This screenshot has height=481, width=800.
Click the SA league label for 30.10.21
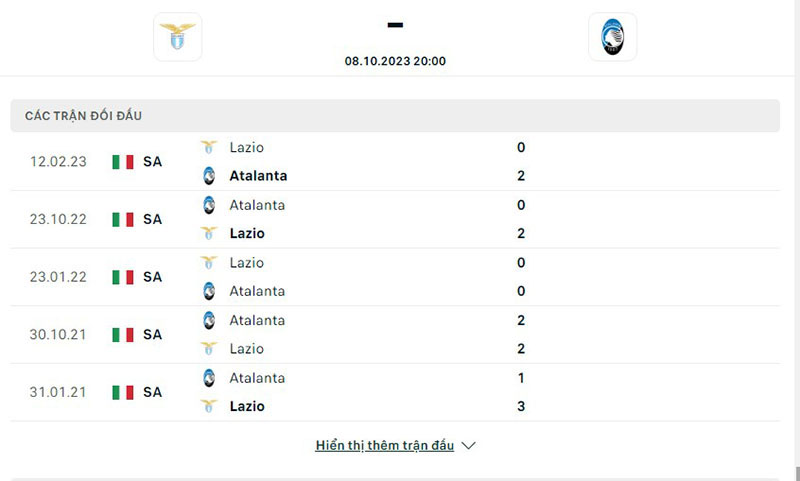[152, 335]
